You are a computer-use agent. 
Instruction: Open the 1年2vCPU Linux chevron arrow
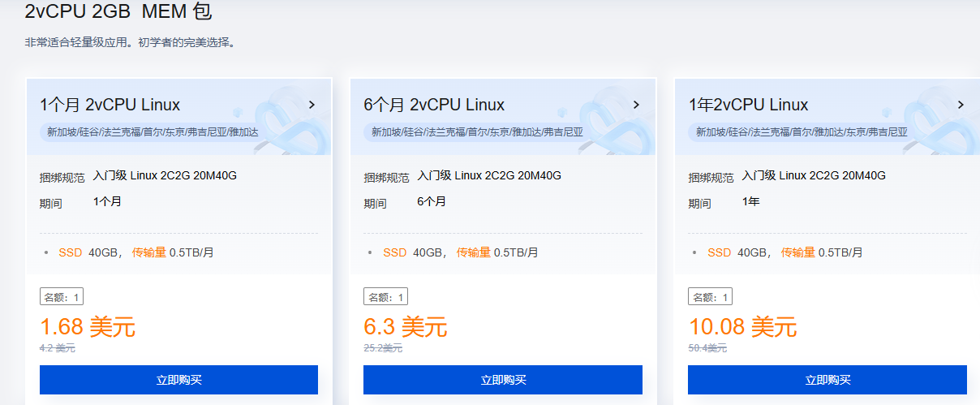click(x=961, y=105)
